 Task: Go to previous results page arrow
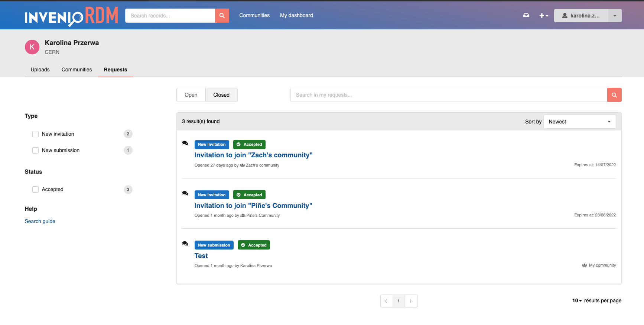pos(386,301)
